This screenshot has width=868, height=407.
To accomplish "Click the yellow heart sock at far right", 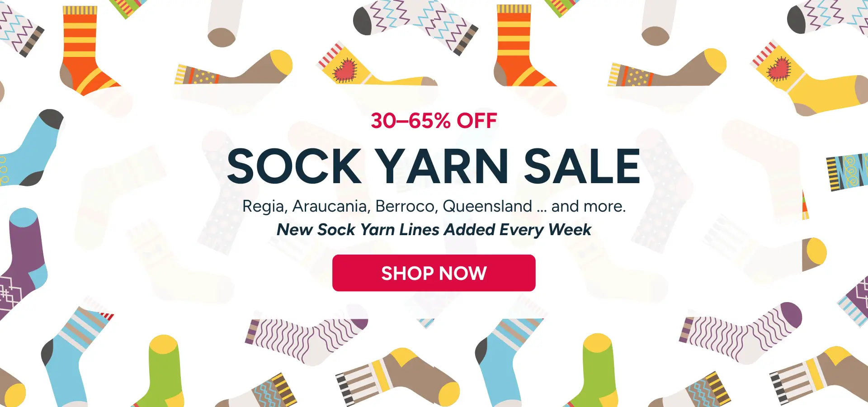I will pos(809,79).
